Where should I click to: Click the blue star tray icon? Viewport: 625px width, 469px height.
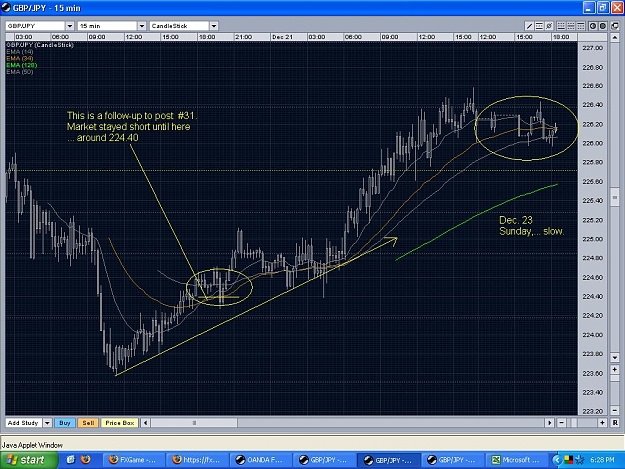click(580, 460)
